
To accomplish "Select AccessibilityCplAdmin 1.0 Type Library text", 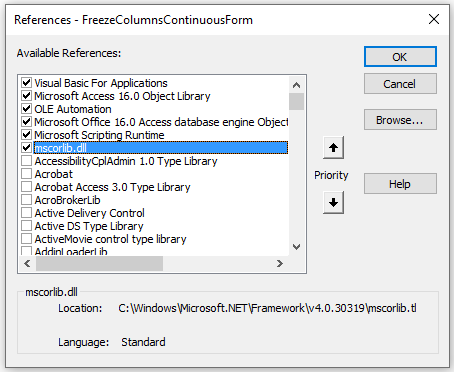I will point(126,161).
